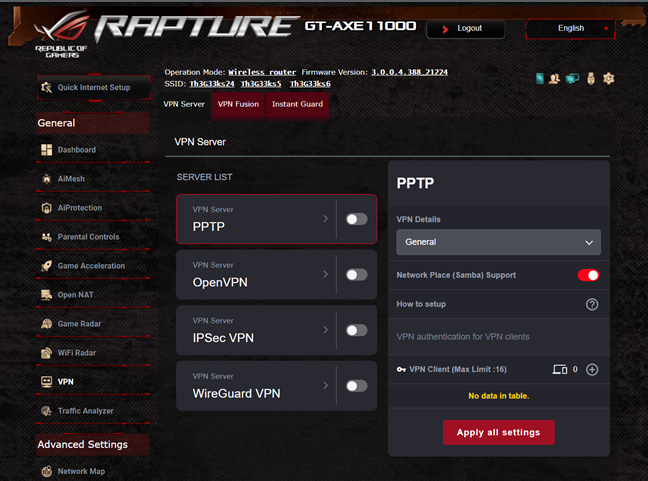648x481 pixels.
Task: Click the teal mobile app status icon
Action: coord(540,78)
